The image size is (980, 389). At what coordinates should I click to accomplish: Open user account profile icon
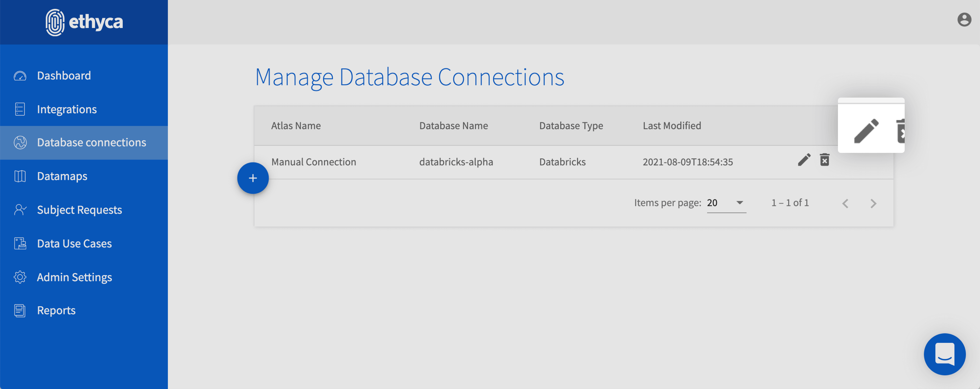point(964,20)
